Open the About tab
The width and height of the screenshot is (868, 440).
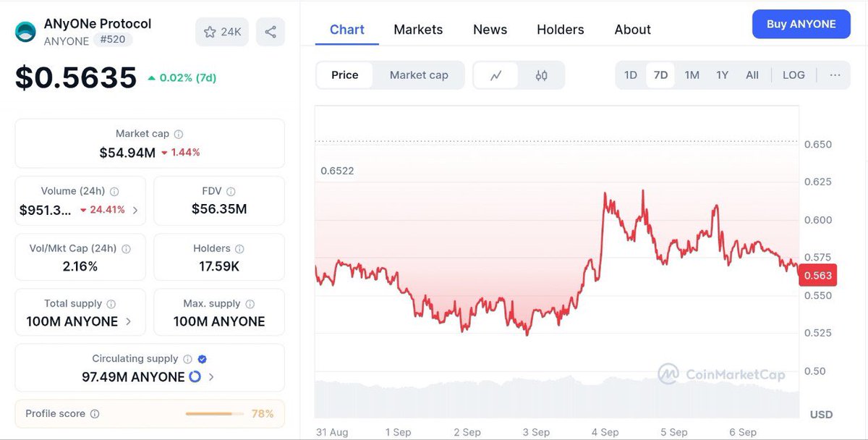tap(633, 30)
